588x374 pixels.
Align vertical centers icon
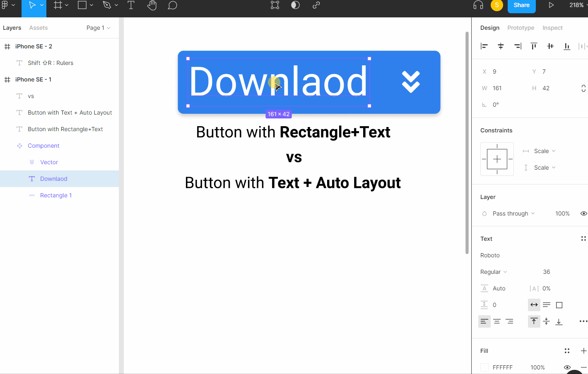coord(550,46)
